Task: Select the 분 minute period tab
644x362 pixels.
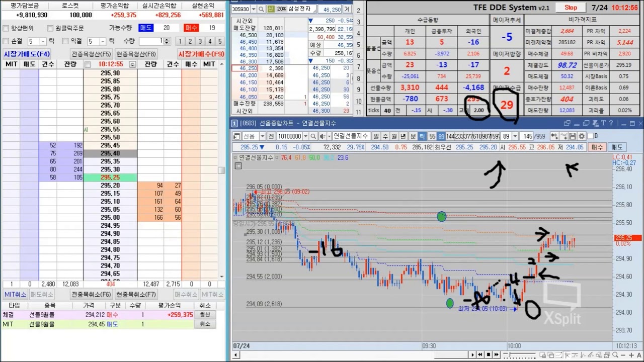Action: pyautogui.click(x=413, y=136)
